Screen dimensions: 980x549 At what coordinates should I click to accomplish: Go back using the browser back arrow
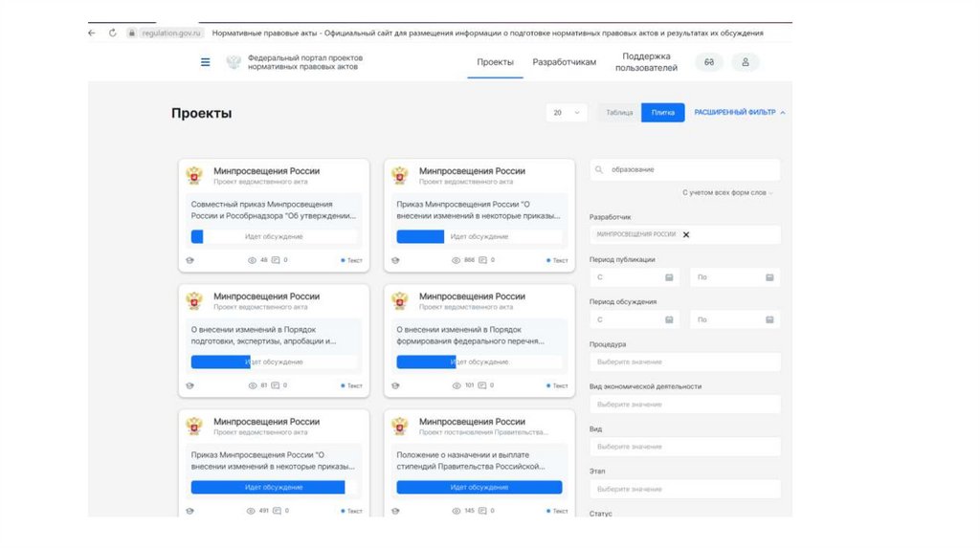coord(92,33)
